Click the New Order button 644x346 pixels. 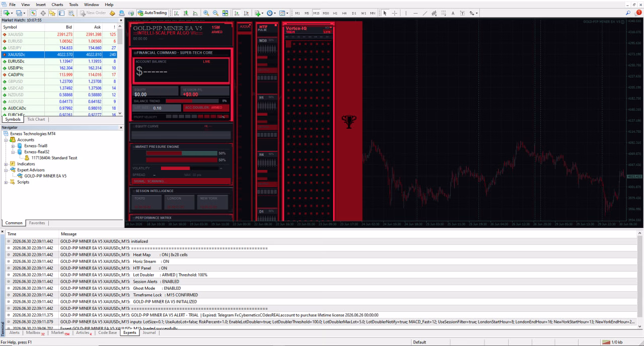tap(92, 13)
